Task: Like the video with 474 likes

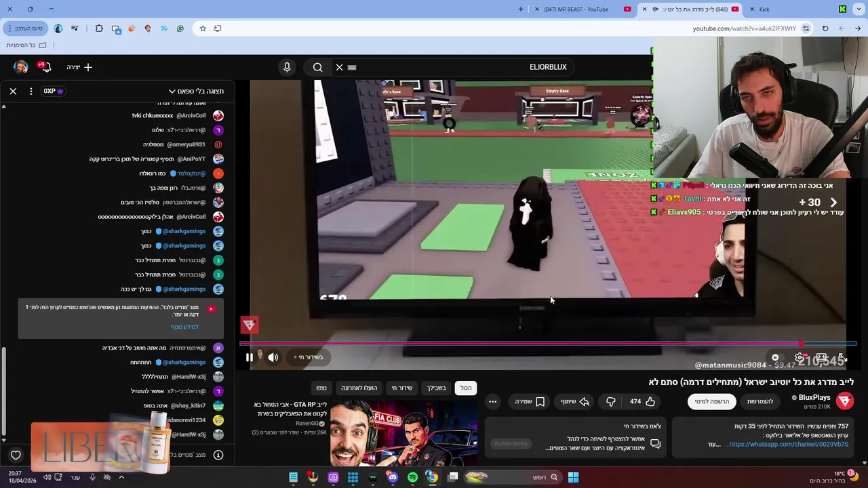Action: pyautogui.click(x=642, y=401)
